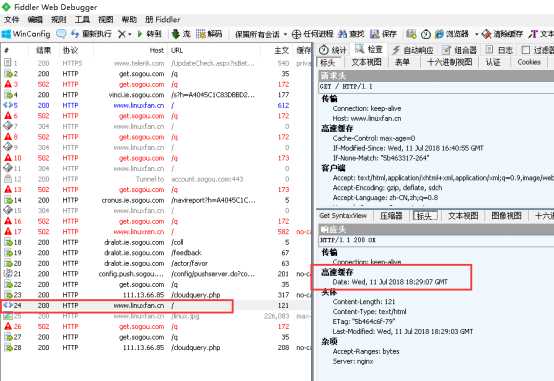Image resolution: width=554 pixels, height=381 pixels.
Task: Click the response 'Content-Length: 121' line
Action: pyautogui.click(x=364, y=302)
